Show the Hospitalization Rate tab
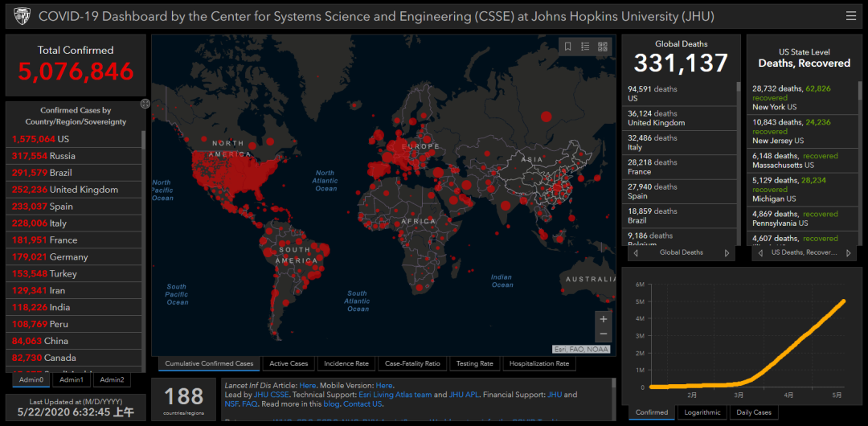This screenshot has width=868, height=426. (x=539, y=364)
